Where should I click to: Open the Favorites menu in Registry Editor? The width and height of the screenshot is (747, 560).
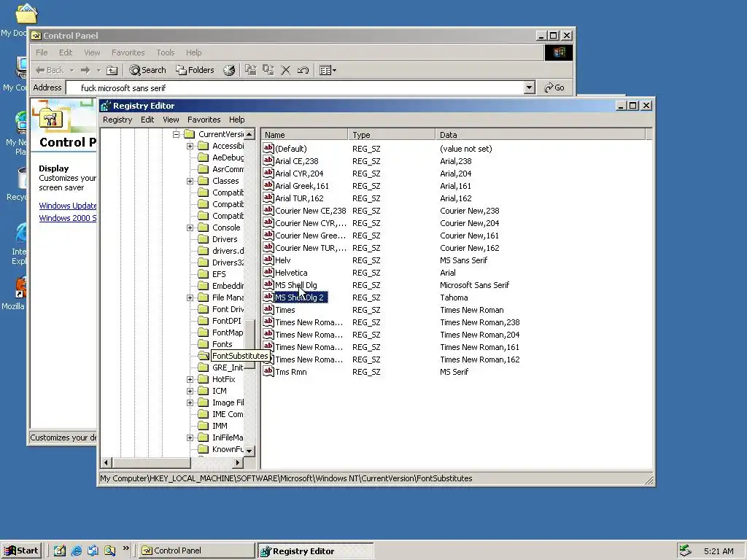pyautogui.click(x=204, y=120)
